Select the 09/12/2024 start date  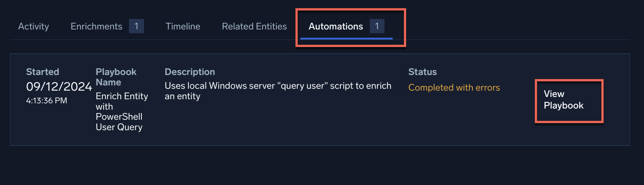tap(59, 87)
